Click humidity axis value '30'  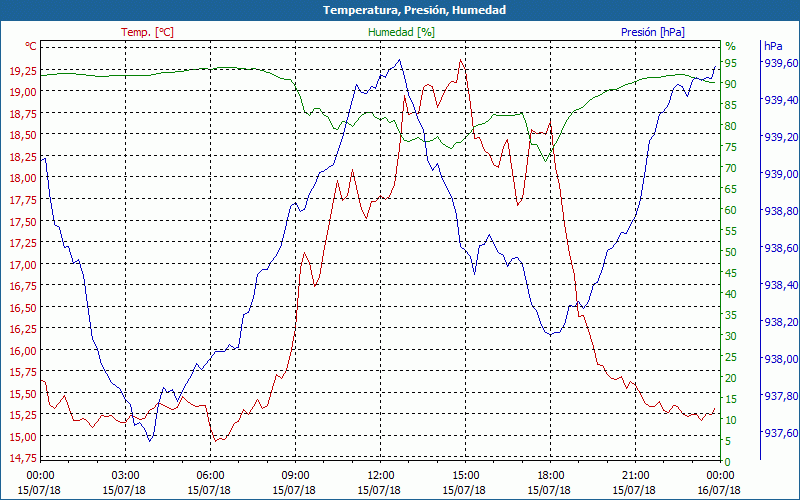[x=731, y=337]
